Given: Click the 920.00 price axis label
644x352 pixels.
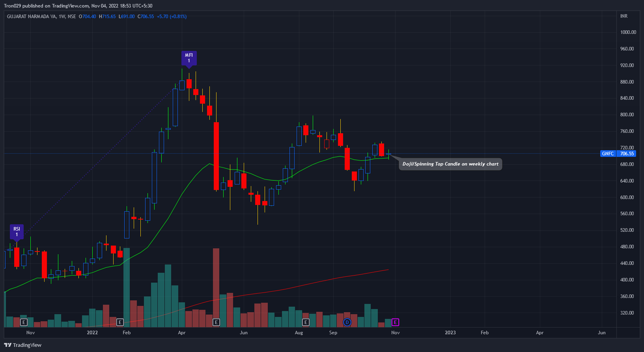Looking at the screenshot, I should pyautogui.click(x=627, y=65).
